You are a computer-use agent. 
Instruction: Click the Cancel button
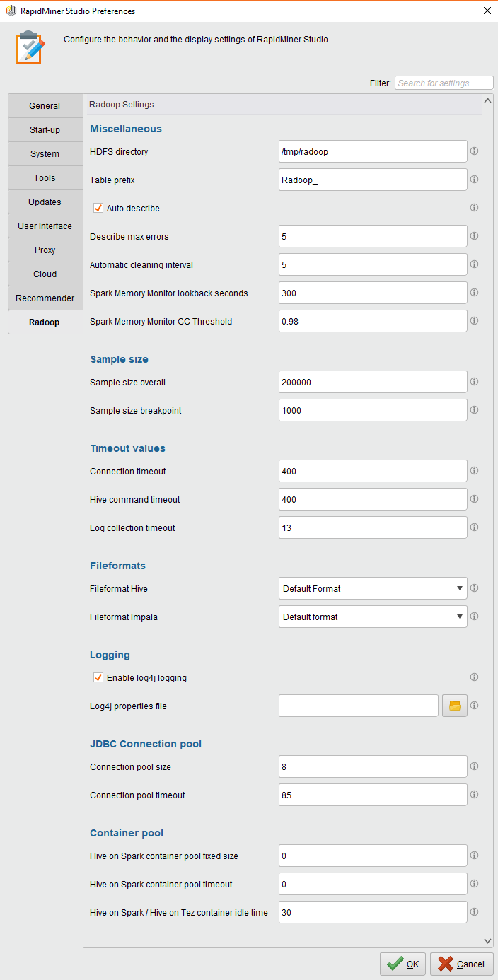(x=462, y=964)
